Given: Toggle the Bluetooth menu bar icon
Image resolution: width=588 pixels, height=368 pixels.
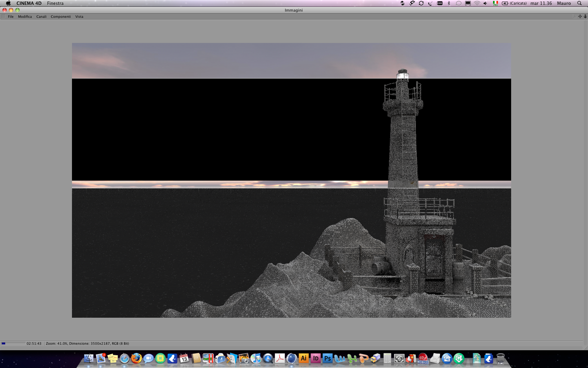Looking at the screenshot, I should pos(449,3).
